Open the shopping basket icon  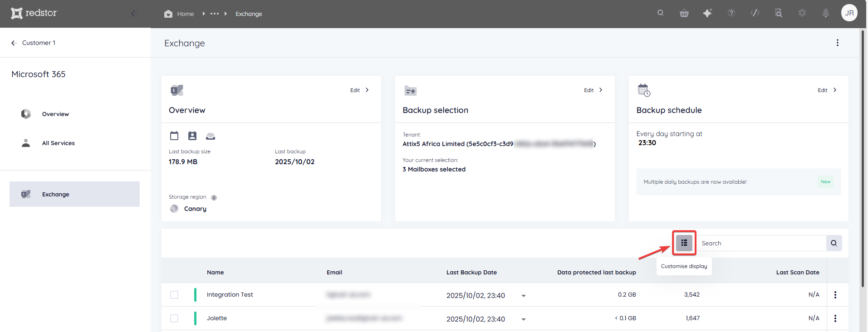click(684, 13)
